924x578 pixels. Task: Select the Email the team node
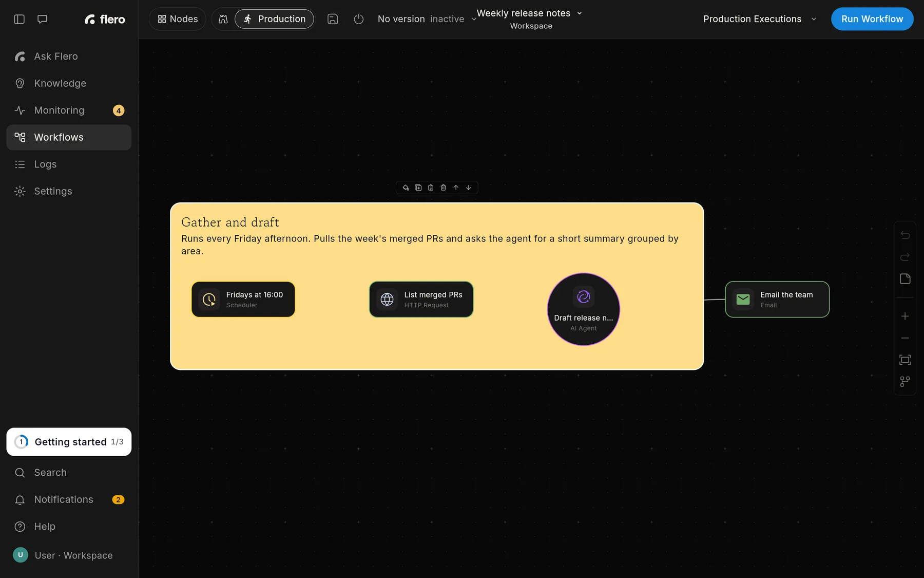[777, 300]
